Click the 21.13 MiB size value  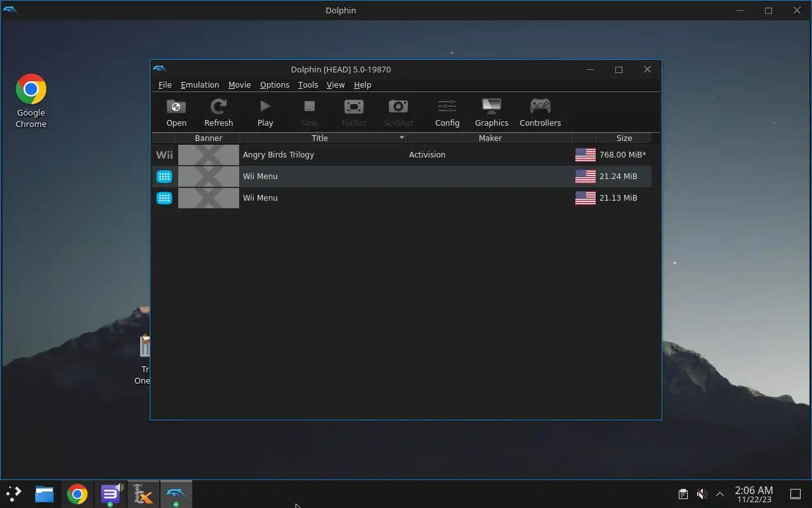coord(618,198)
